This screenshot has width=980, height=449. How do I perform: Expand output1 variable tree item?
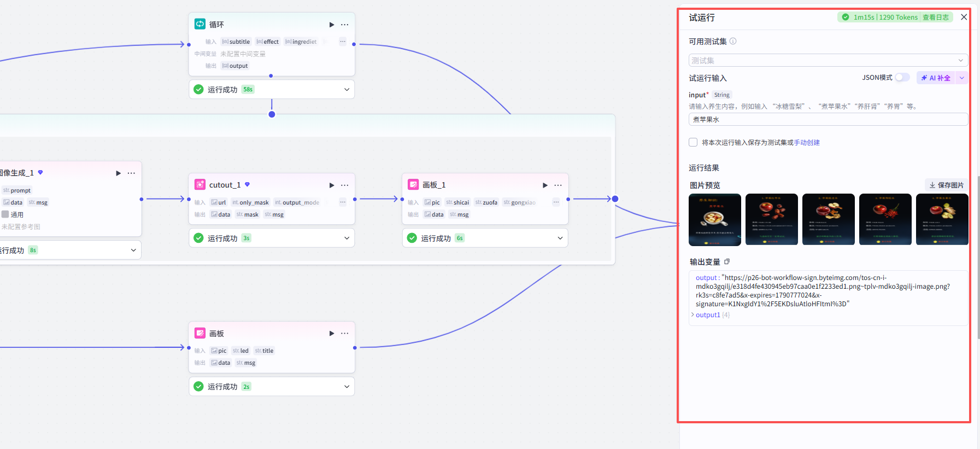tap(693, 315)
